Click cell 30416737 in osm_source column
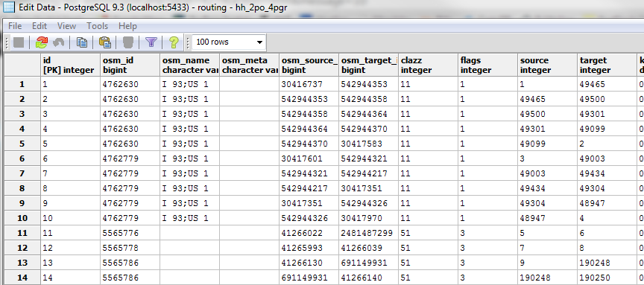Screen dimensions: 644x285 tap(309, 85)
